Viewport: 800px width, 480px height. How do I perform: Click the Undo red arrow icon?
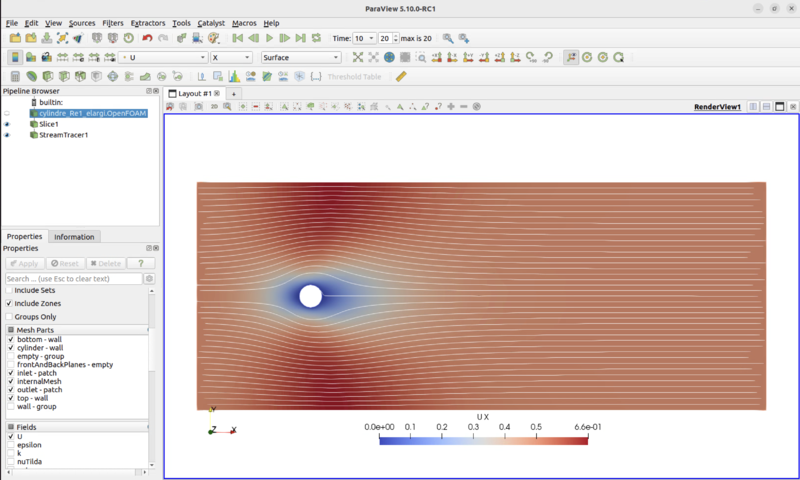click(x=147, y=38)
